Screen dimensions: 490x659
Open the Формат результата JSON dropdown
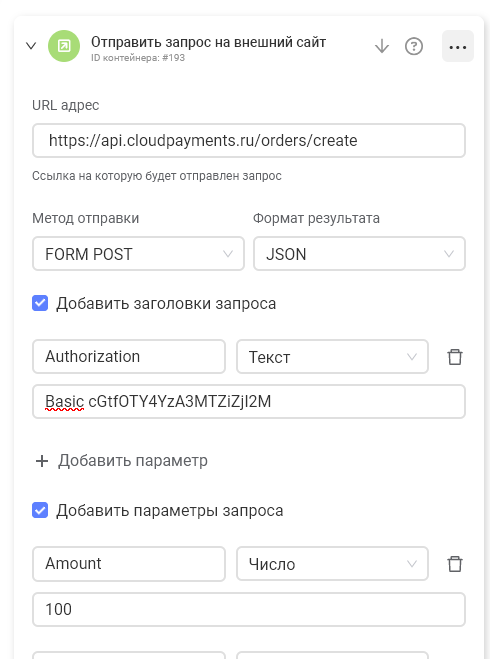[359, 253]
